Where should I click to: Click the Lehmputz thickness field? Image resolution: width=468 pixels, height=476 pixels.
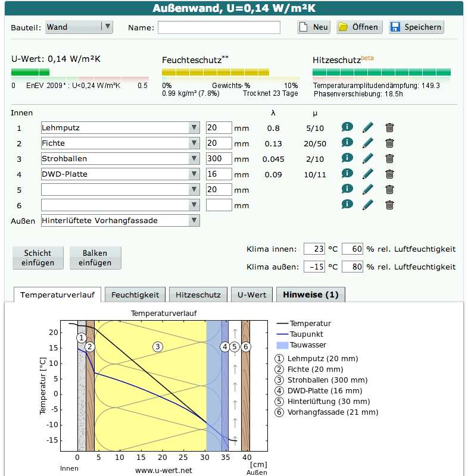[219, 128]
